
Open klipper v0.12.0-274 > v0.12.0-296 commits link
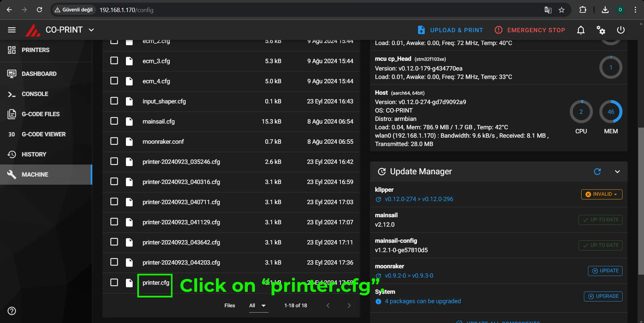point(419,199)
